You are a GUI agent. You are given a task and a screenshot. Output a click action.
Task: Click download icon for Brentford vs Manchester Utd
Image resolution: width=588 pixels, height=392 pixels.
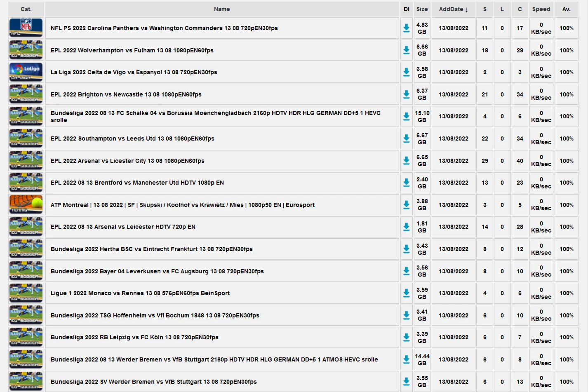pos(406,183)
